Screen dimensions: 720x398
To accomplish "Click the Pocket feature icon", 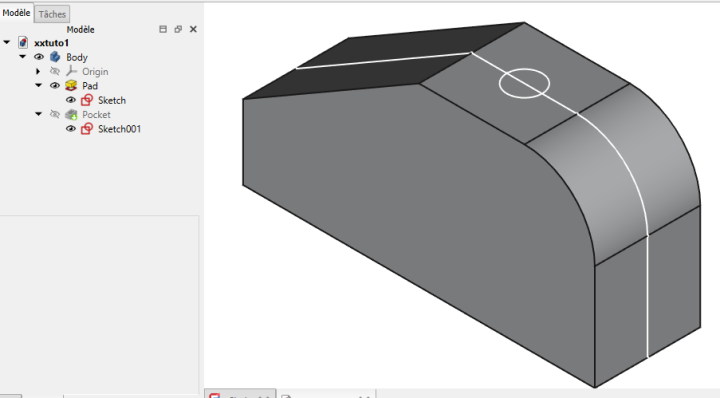I will click(71, 115).
